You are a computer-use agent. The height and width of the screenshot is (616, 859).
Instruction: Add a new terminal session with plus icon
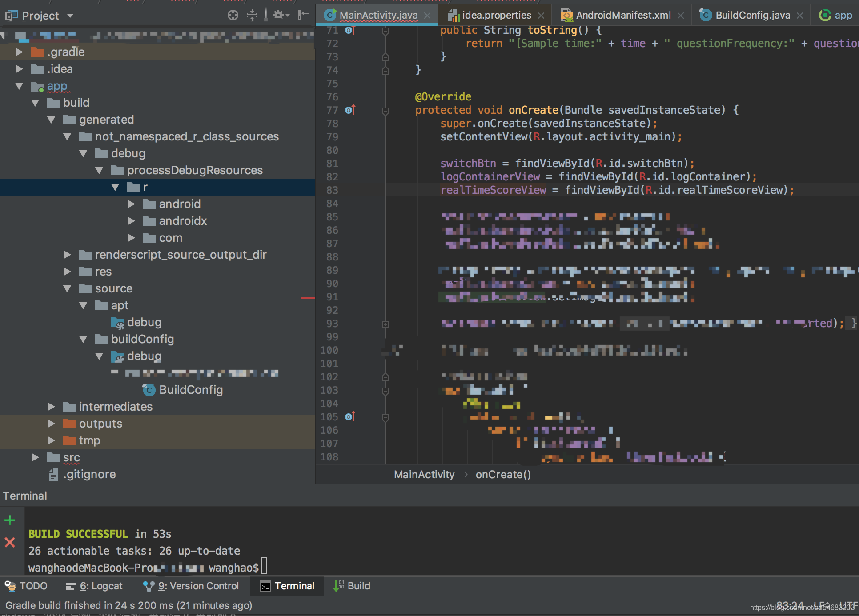point(10,520)
